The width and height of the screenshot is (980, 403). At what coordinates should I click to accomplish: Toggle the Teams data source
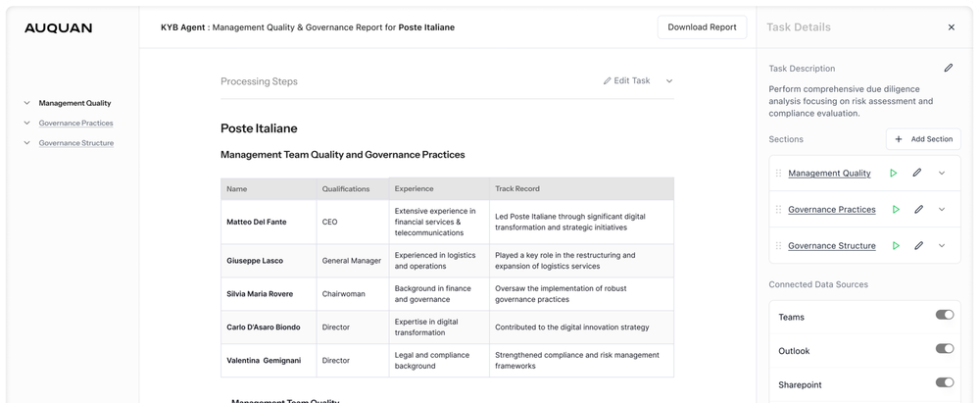point(945,315)
